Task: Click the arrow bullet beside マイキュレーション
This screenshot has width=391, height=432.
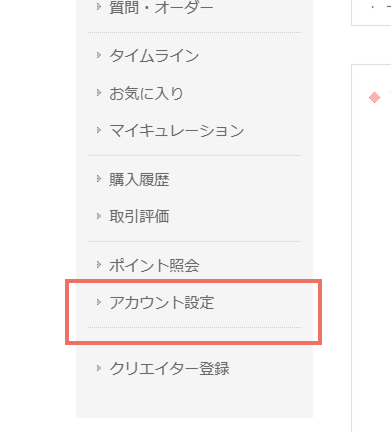Action: pos(99,130)
